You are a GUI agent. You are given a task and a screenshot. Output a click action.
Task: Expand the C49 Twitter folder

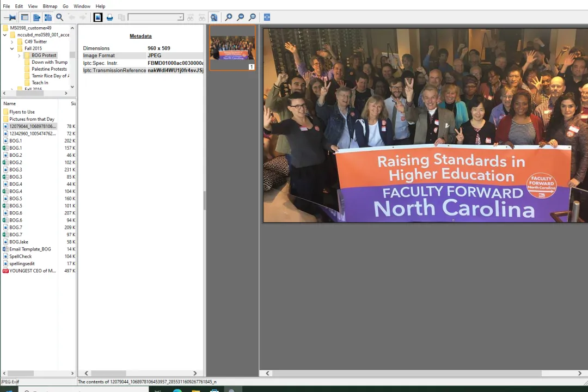pyautogui.click(x=12, y=41)
